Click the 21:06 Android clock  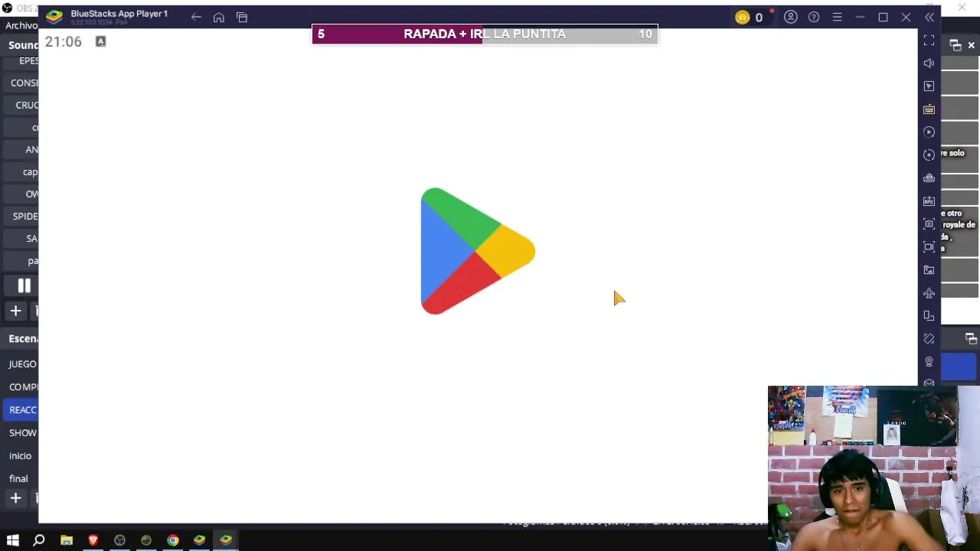click(x=63, y=42)
